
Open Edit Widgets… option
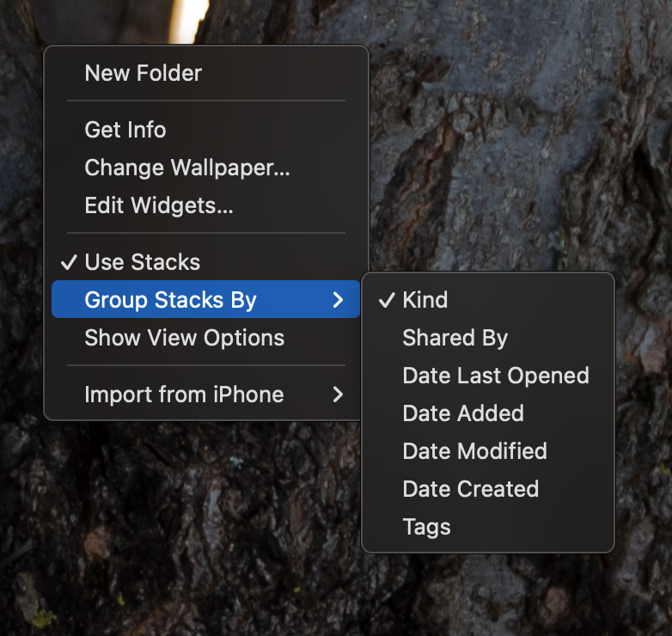[205, 205]
